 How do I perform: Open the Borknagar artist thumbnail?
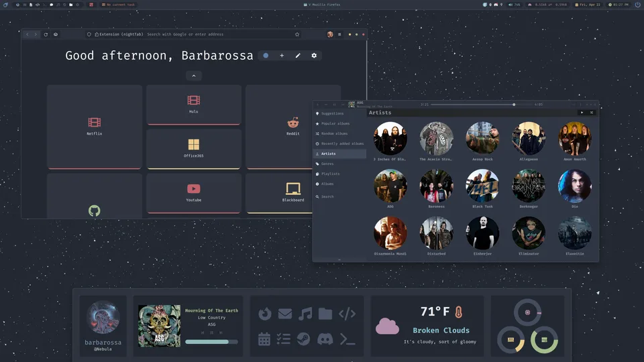[x=529, y=186]
